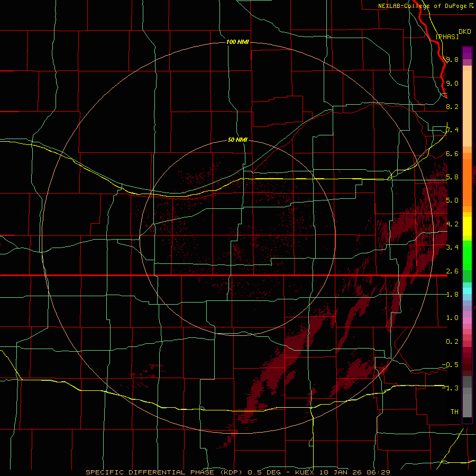Screen dimensions: 476x476
Task: Click the '9.8' legend scale value
Action: tap(452, 59)
